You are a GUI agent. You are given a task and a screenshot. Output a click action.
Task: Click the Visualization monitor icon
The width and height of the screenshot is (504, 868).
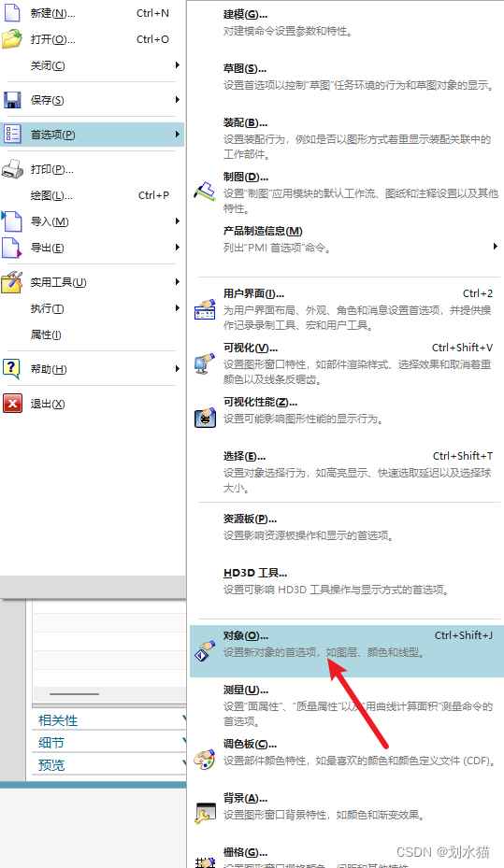[x=205, y=363]
